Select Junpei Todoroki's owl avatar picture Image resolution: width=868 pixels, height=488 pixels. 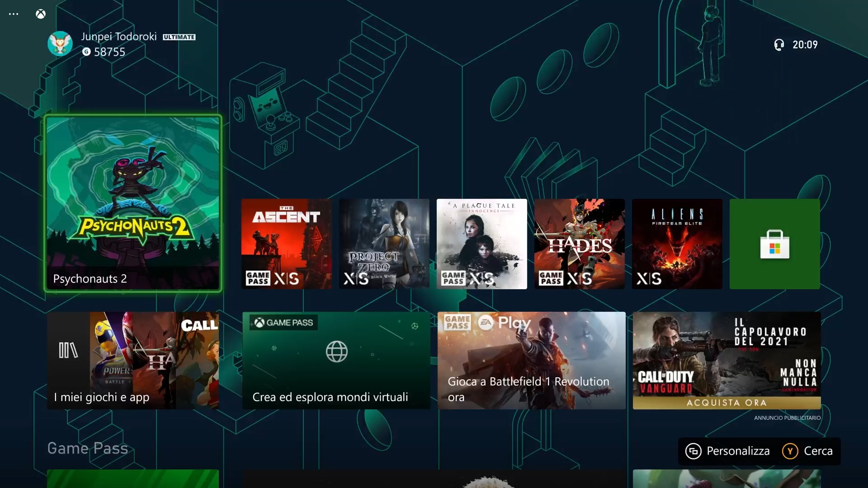(60, 44)
